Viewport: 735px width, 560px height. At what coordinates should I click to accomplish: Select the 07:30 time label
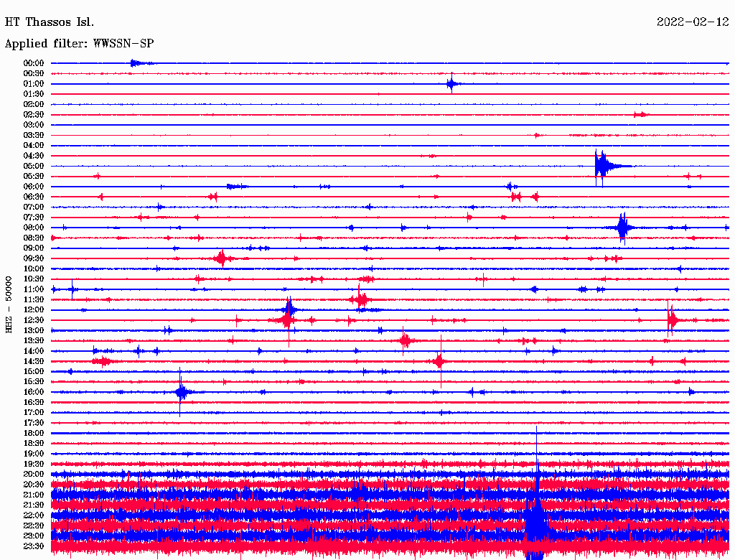[33, 218]
